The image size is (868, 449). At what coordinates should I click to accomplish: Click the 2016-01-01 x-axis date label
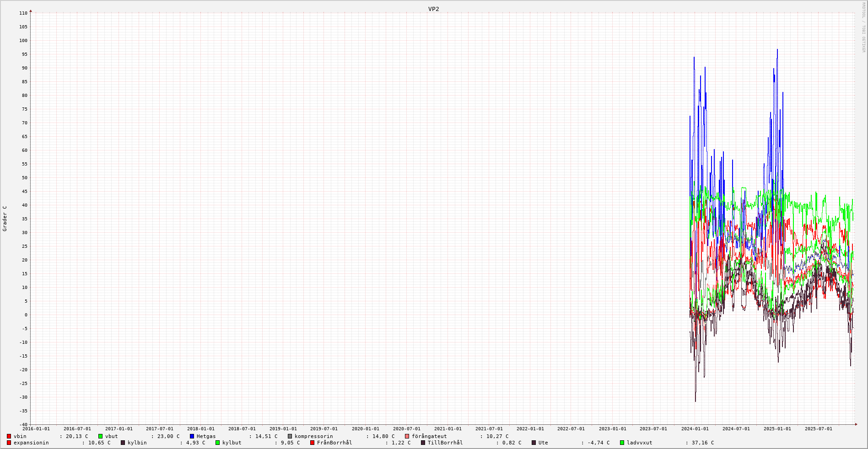click(36, 429)
